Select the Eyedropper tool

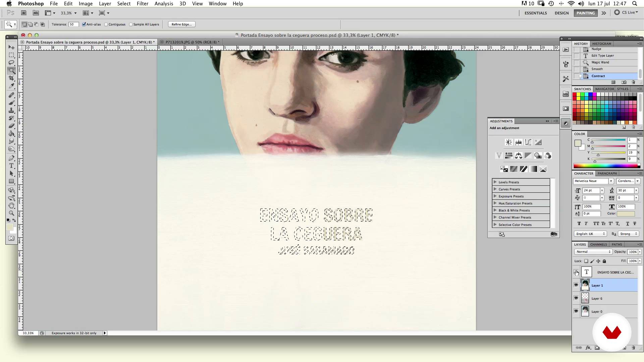(x=11, y=86)
